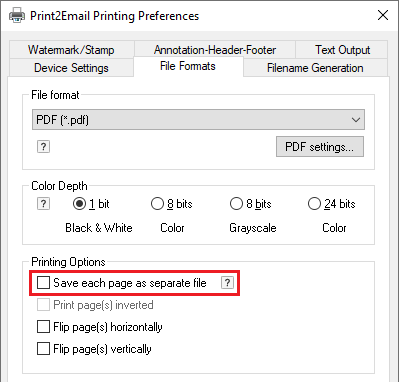Open the Annotation-Header-Footer tab
Viewport: 399px width, 382px height.
[215, 50]
